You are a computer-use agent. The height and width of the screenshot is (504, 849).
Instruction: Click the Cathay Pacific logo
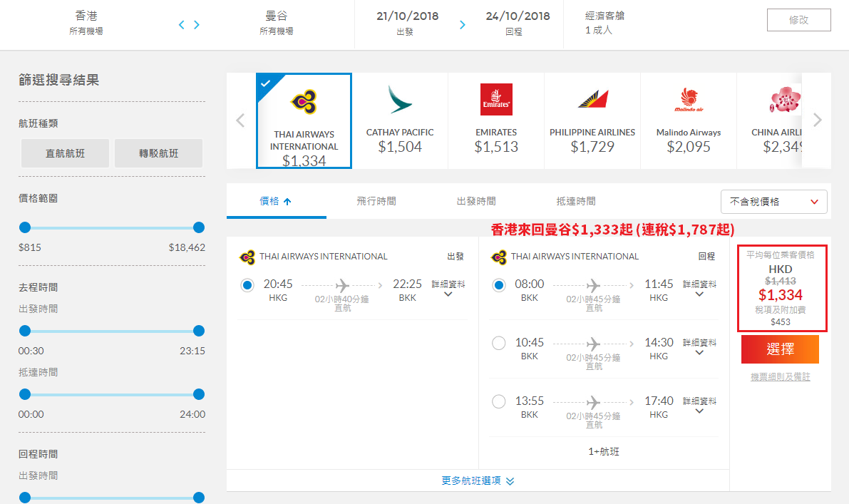coord(400,100)
